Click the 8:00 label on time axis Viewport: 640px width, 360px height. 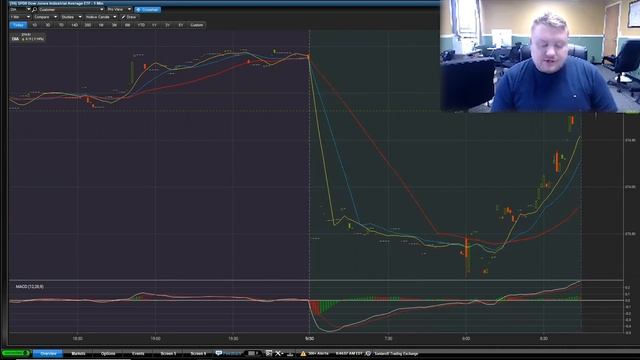click(466, 339)
